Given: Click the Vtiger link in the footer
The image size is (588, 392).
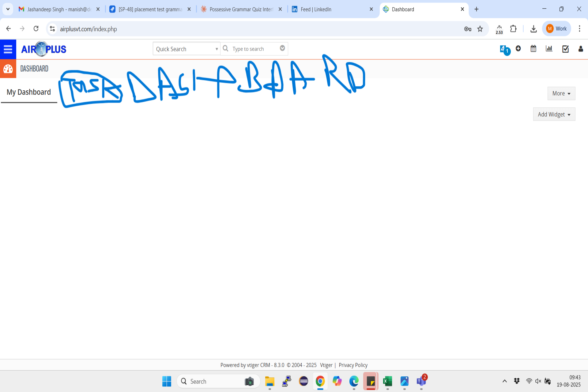Looking at the screenshot, I should [326, 365].
